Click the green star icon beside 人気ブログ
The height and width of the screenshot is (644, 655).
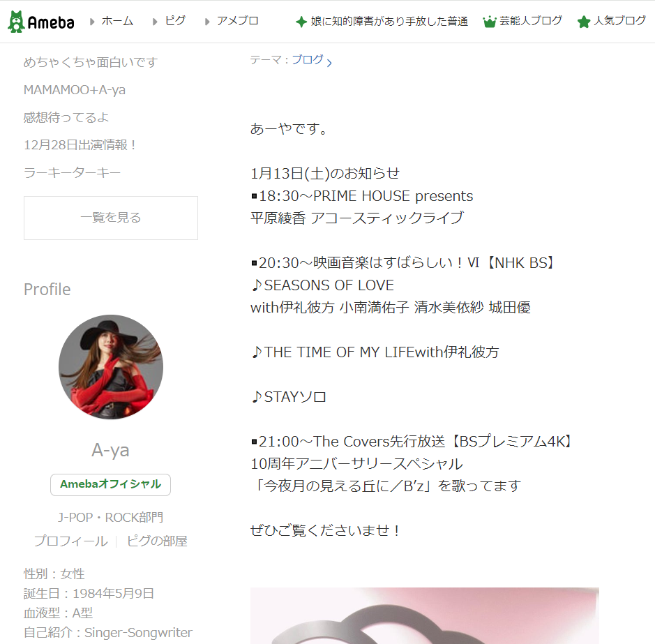(x=584, y=22)
